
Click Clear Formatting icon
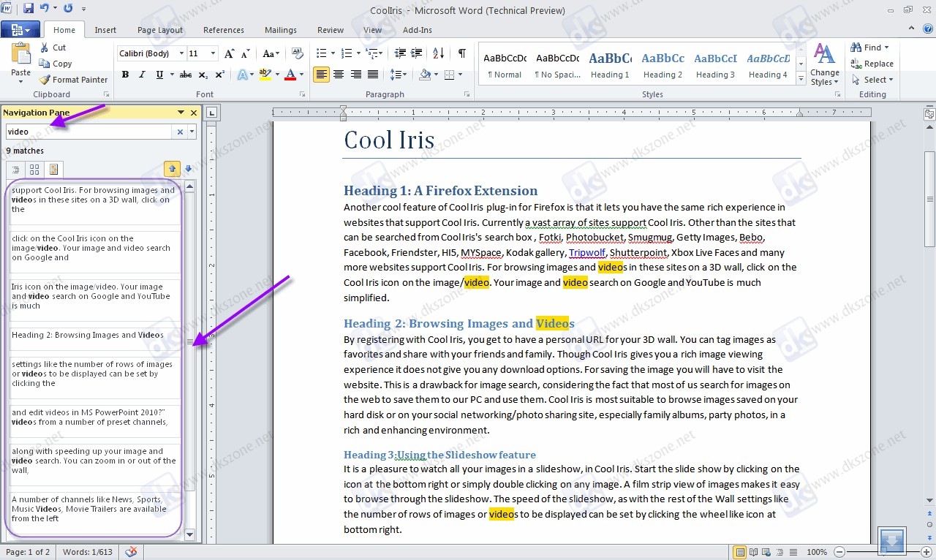click(297, 53)
